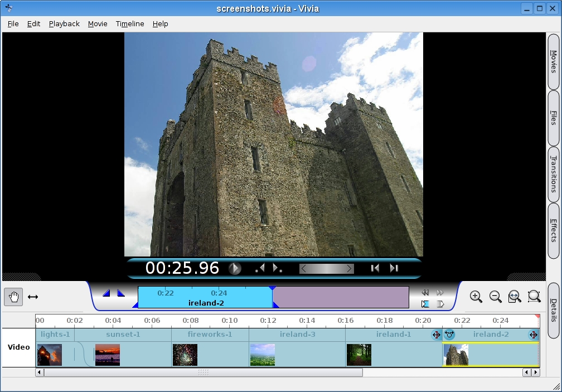Maximize the Vivia window
This screenshot has width=562, height=392.
pyautogui.click(x=540, y=8)
